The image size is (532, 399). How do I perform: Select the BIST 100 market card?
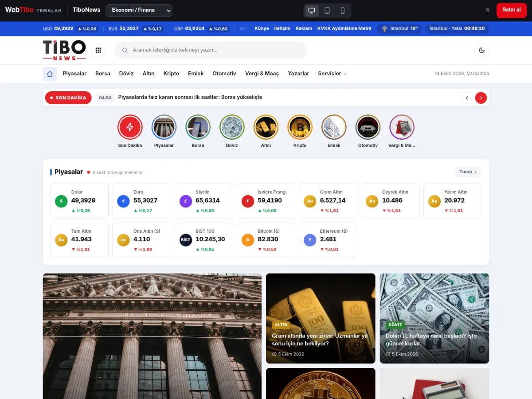point(204,240)
